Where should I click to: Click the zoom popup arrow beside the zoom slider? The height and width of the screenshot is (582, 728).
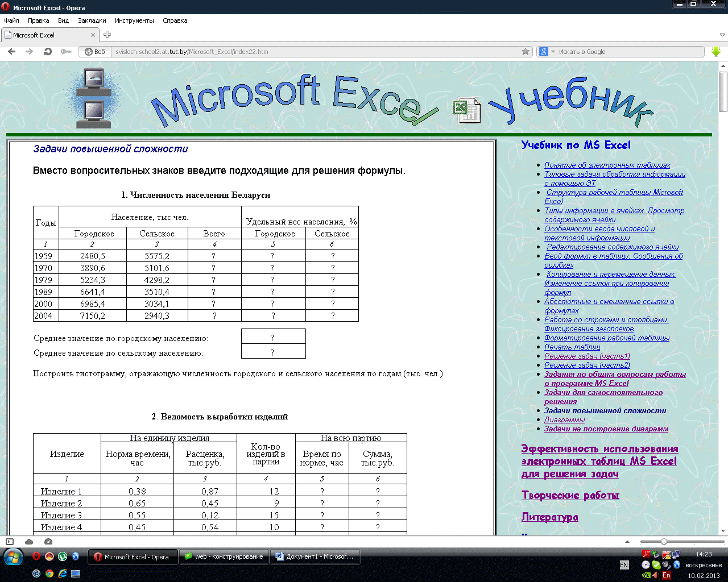pyautogui.click(x=627, y=542)
